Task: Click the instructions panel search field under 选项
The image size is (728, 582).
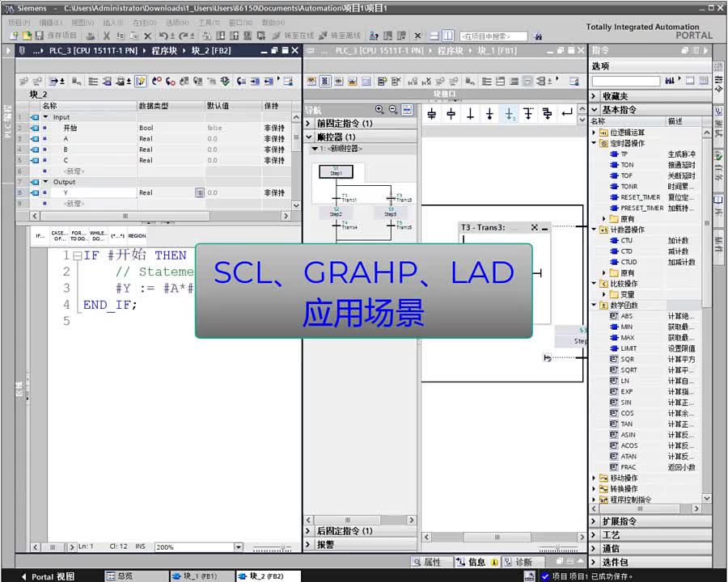Action: click(x=626, y=81)
